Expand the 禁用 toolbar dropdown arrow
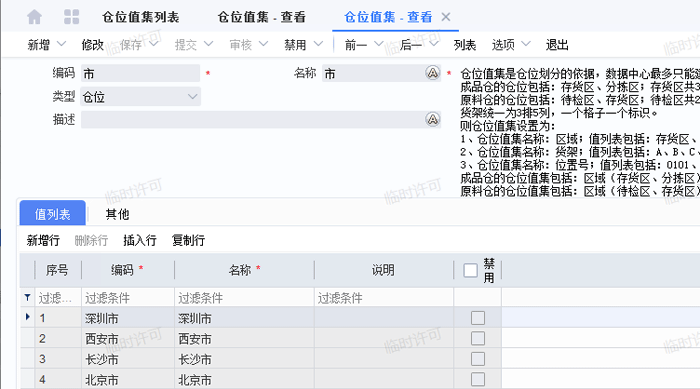700x389 pixels. click(x=318, y=44)
